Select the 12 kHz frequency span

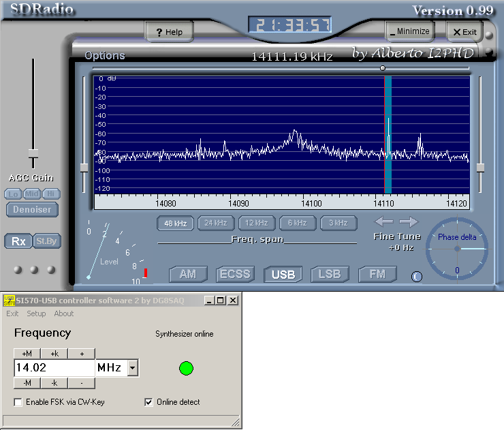[x=257, y=224]
